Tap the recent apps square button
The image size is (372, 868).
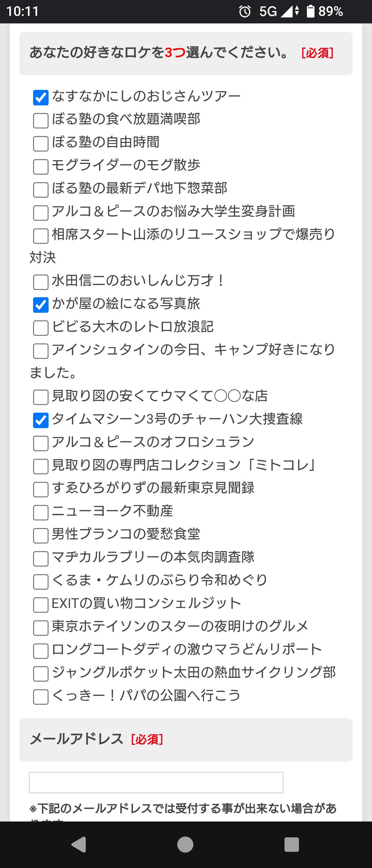291,845
